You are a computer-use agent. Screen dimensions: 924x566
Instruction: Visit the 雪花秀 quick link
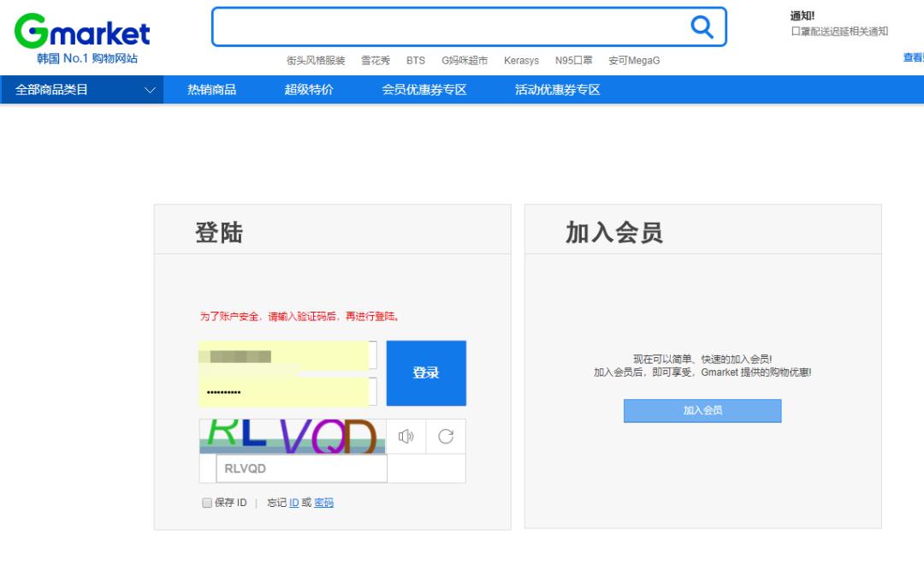[x=374, y=60]
